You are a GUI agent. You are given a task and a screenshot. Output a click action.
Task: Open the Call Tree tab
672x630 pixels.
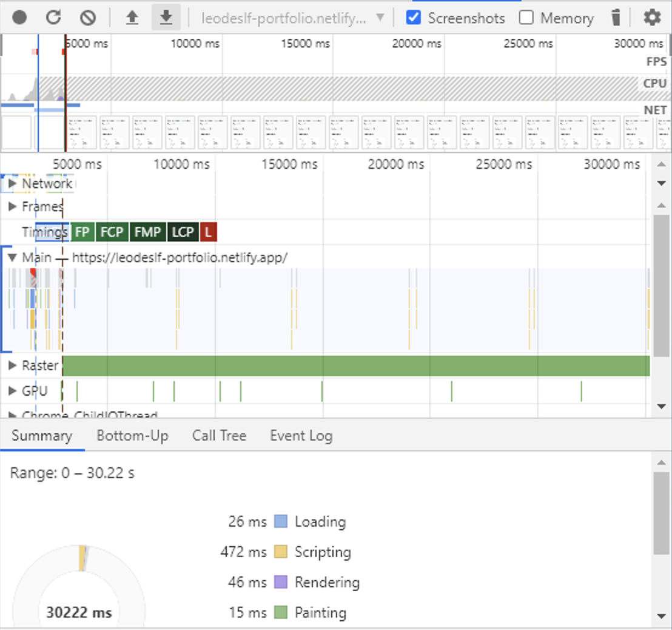click(219, 435)
